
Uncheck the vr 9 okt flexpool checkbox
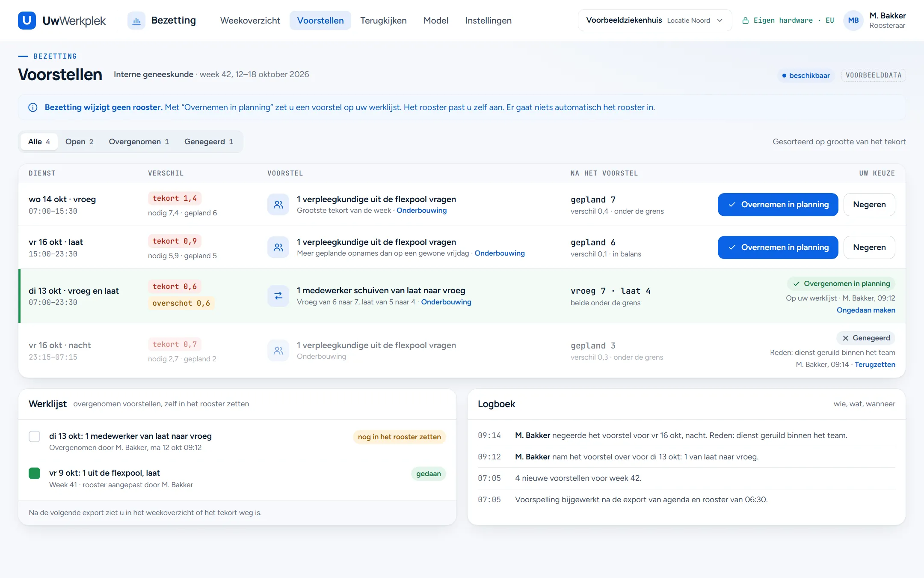(x=35, y=473)
